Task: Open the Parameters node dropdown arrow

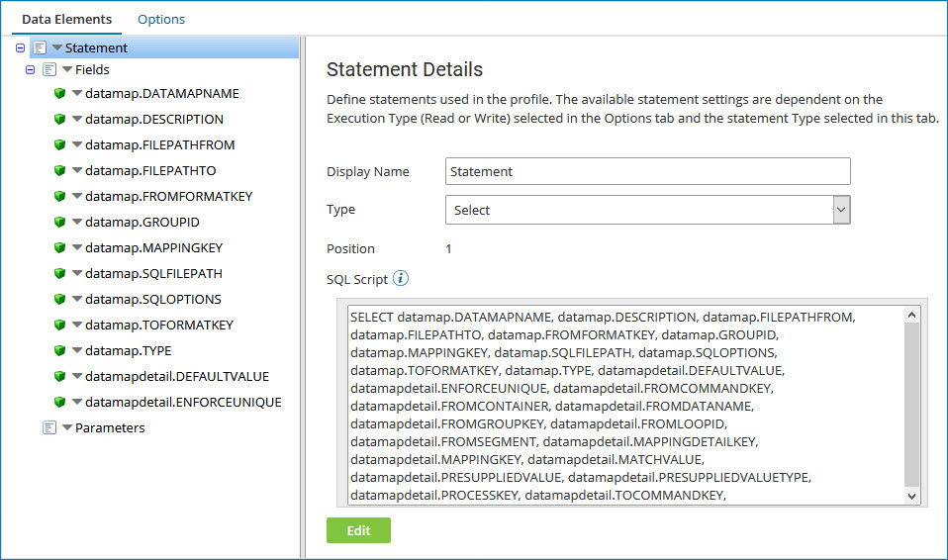Action: [x=67, y=427]
